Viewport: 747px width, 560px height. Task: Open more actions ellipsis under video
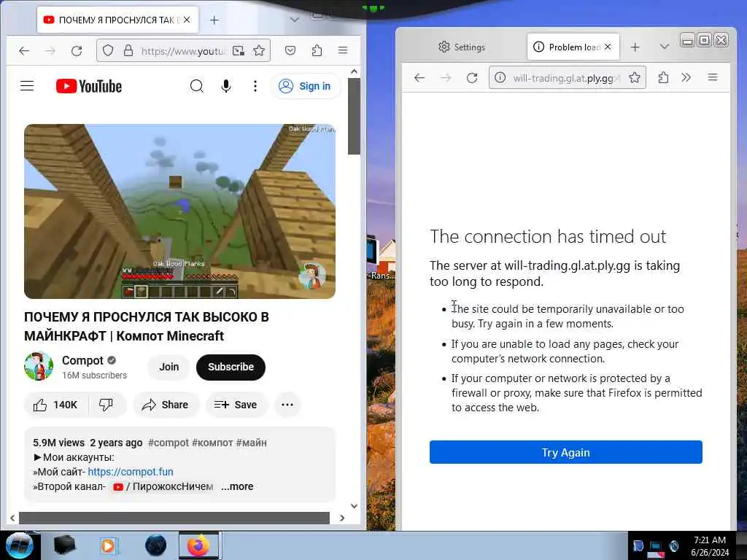[287, 405]
